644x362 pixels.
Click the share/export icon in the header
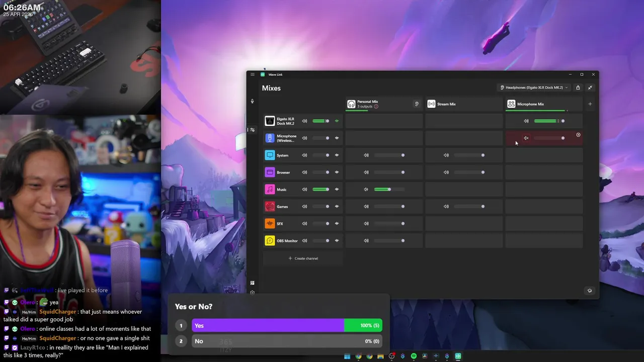pyautogui.click(x=578, y=87)
